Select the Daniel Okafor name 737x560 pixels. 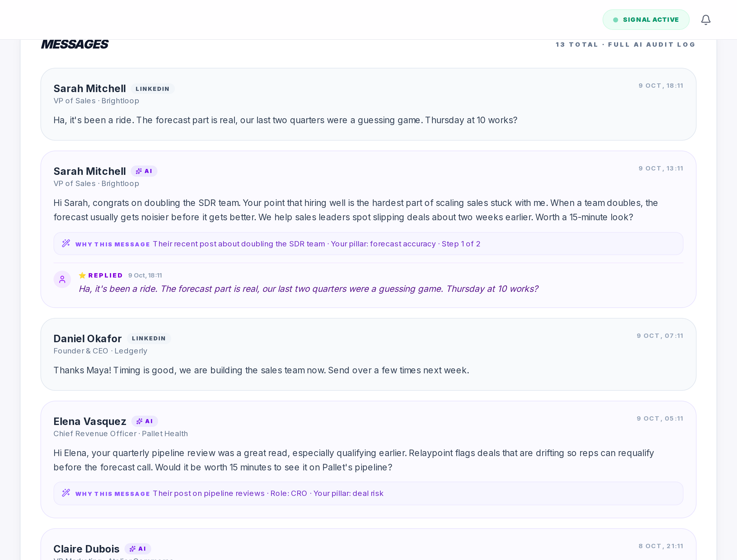pos(87,338)
